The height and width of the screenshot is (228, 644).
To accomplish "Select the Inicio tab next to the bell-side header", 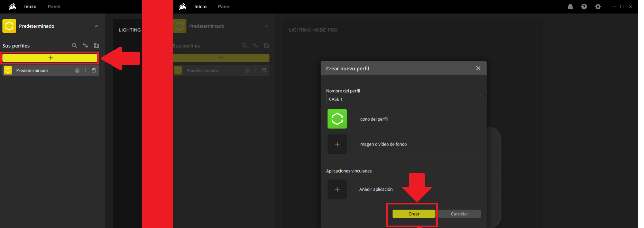I will (x=200, y=7).
